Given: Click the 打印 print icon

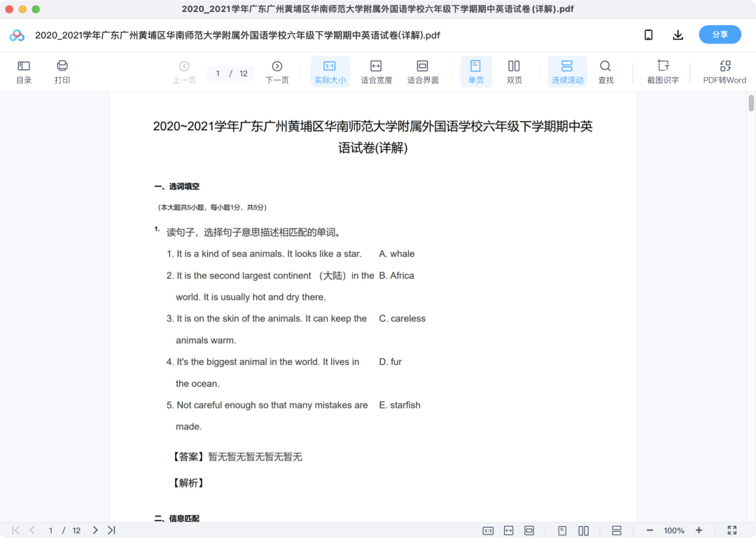Looking at the screenshot, I should [x=62, y=72].
